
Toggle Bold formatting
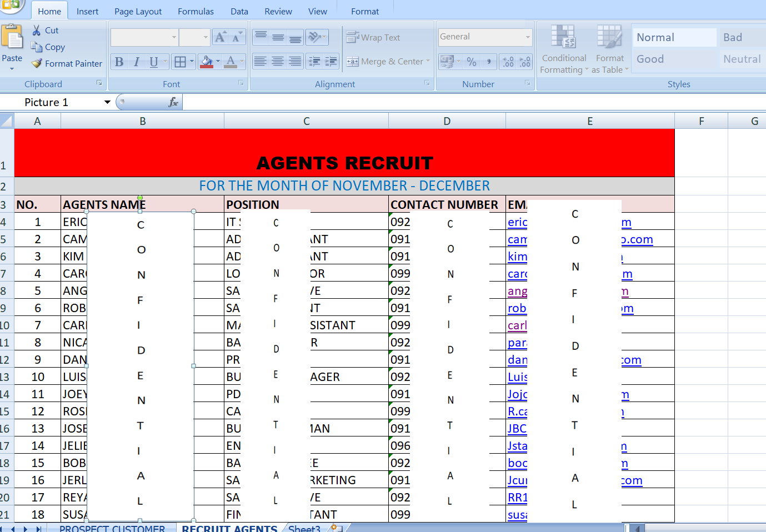click(x=119, y=62)
